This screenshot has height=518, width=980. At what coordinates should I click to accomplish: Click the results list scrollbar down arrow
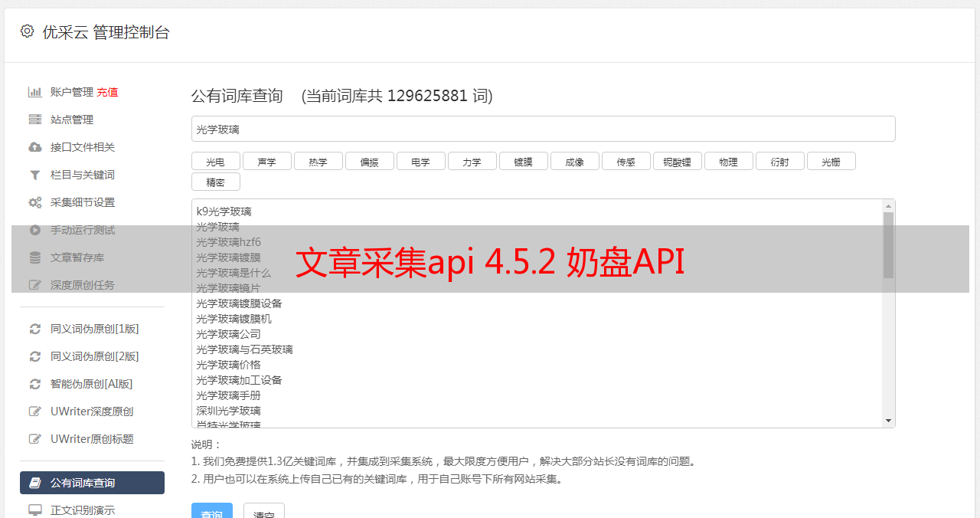click(888, 421)
